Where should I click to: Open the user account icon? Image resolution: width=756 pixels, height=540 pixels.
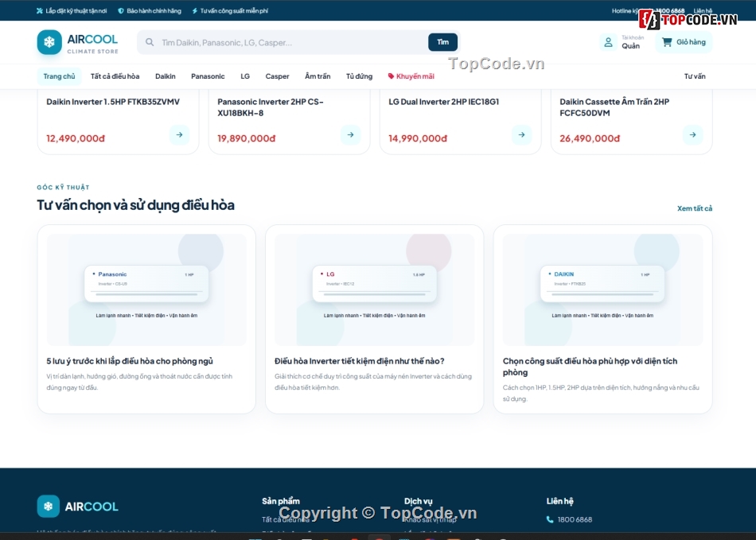pyautogui.click(x=608, y=42)
